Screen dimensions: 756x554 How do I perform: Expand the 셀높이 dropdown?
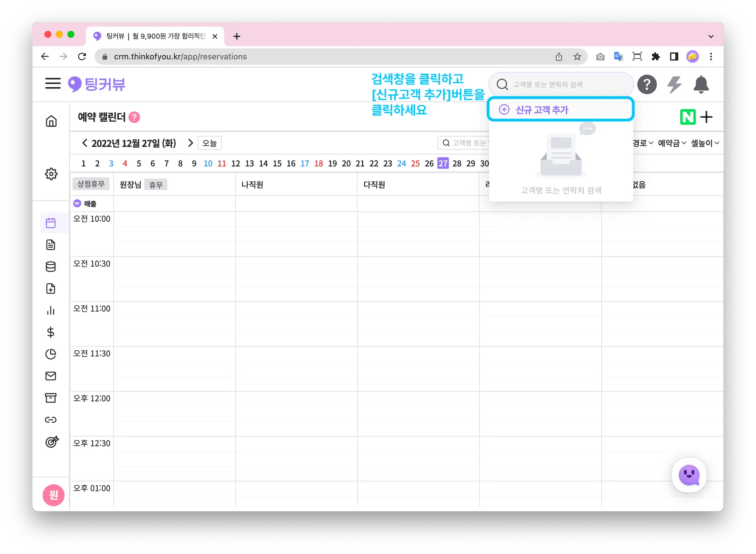[705, 143]
